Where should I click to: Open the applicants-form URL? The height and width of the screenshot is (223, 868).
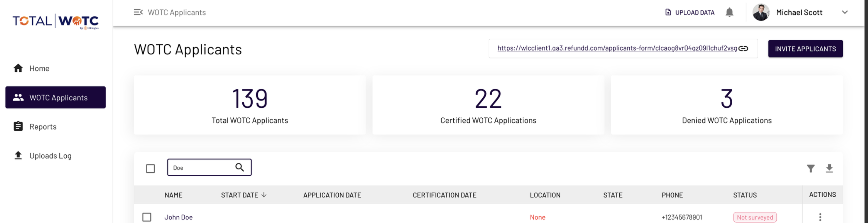point(617,48)
